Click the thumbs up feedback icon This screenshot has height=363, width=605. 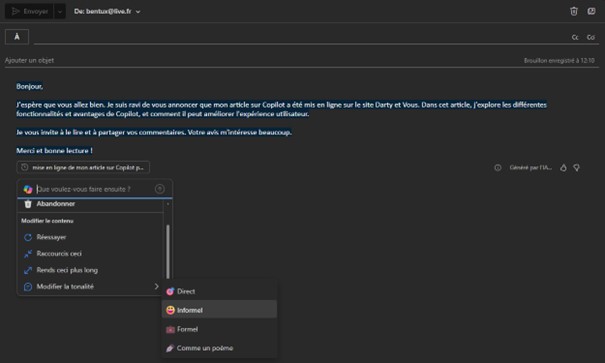[563, 167]
